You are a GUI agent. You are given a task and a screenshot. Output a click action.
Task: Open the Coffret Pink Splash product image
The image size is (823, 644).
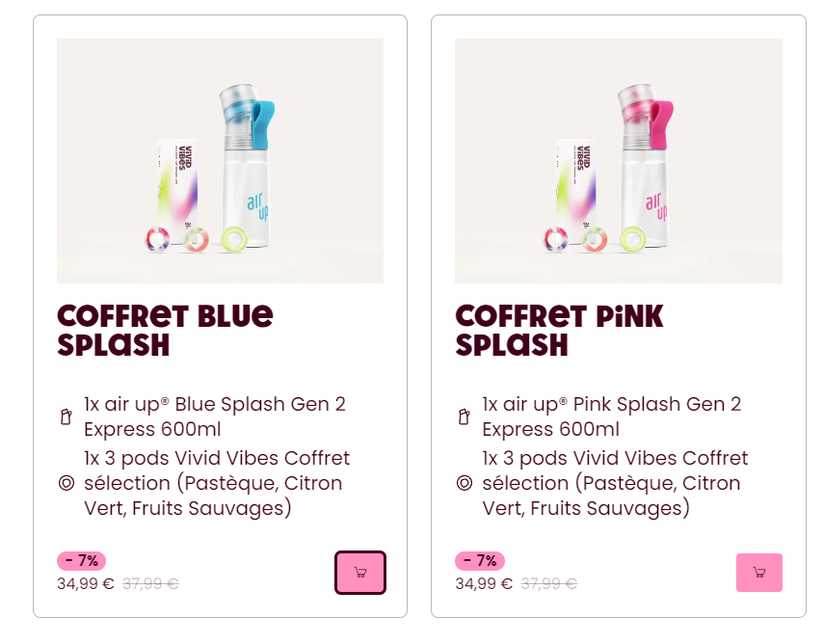point(618,161)
